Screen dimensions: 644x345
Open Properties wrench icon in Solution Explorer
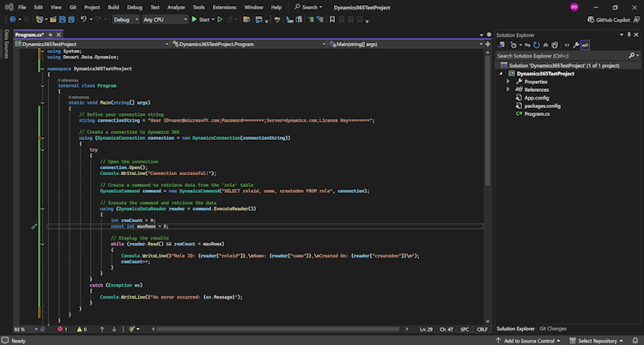point(576,45)
